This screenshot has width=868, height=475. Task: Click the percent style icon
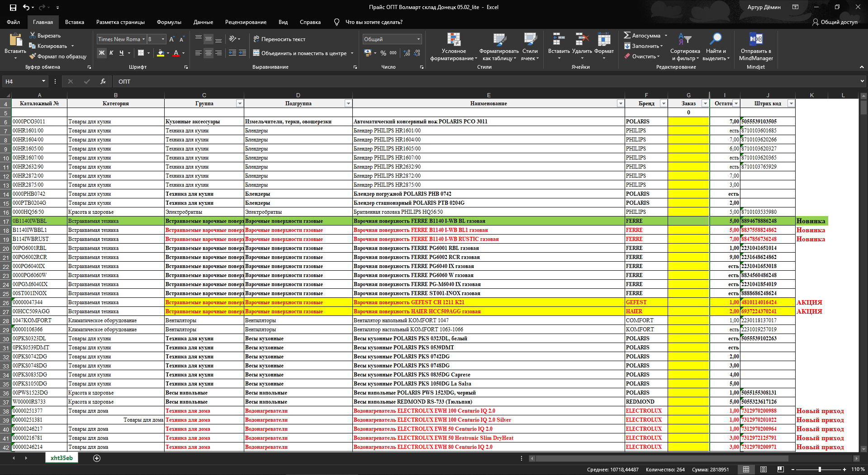click(383, 53)
